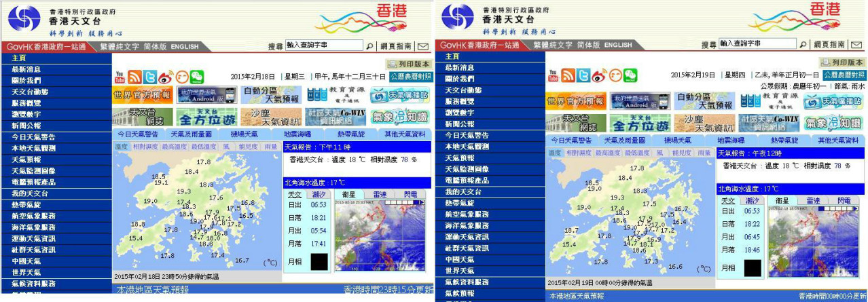
Task: Open the Weibo icon on the 2月18日 page
Action: [x=166, y=77]
